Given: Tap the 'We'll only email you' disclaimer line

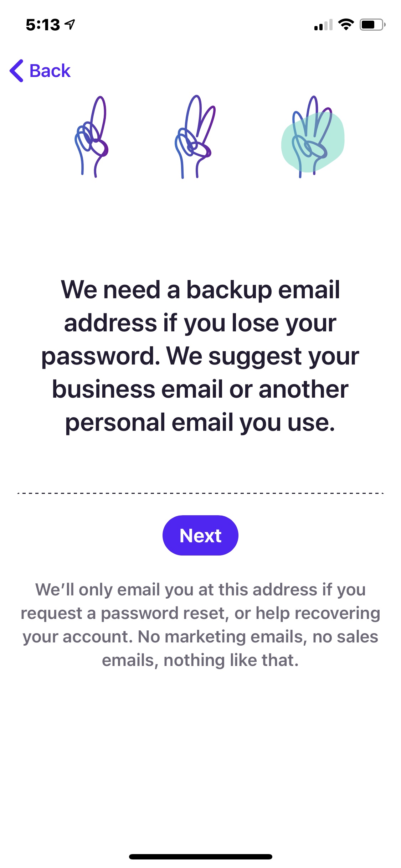Looking at the screenshot, I should pos(200,590).
